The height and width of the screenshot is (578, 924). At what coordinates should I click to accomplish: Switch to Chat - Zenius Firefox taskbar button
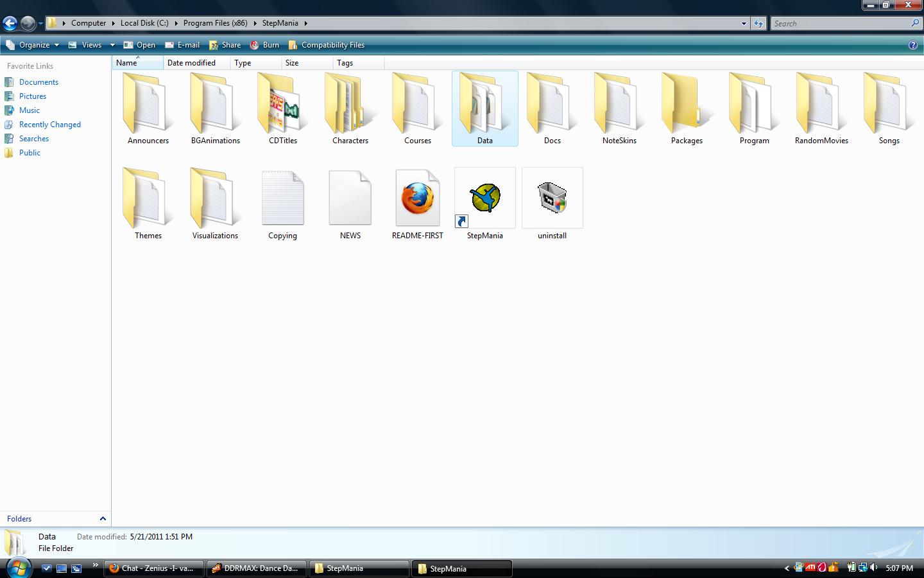pos(154,568)
